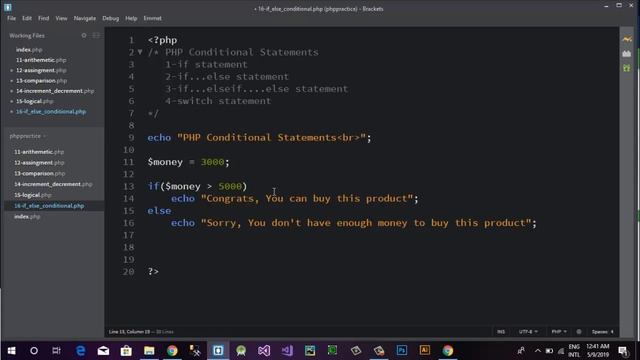Open the Edit menu
The height and width of the screenshot is (360, 640).
[x=27, y=18]
